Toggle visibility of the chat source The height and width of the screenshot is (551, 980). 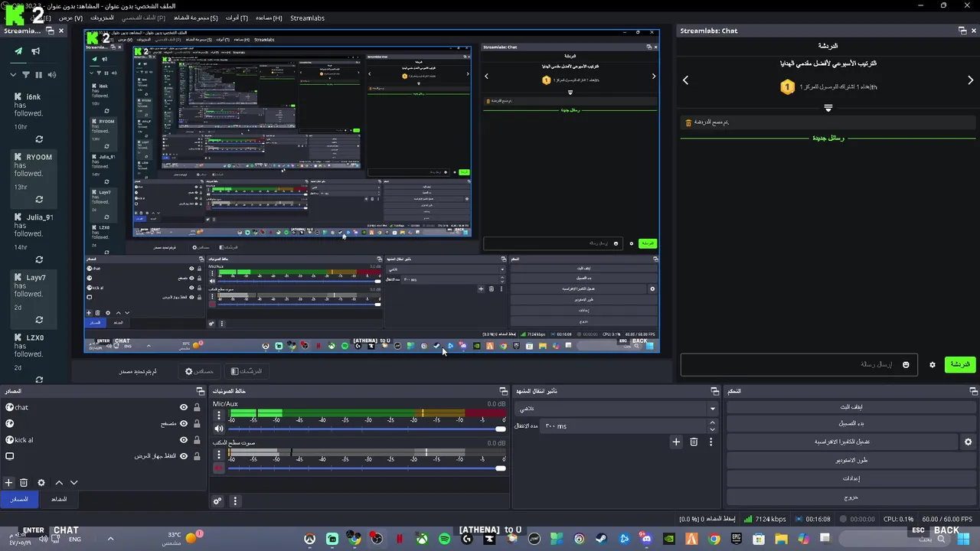click(184, 408)
